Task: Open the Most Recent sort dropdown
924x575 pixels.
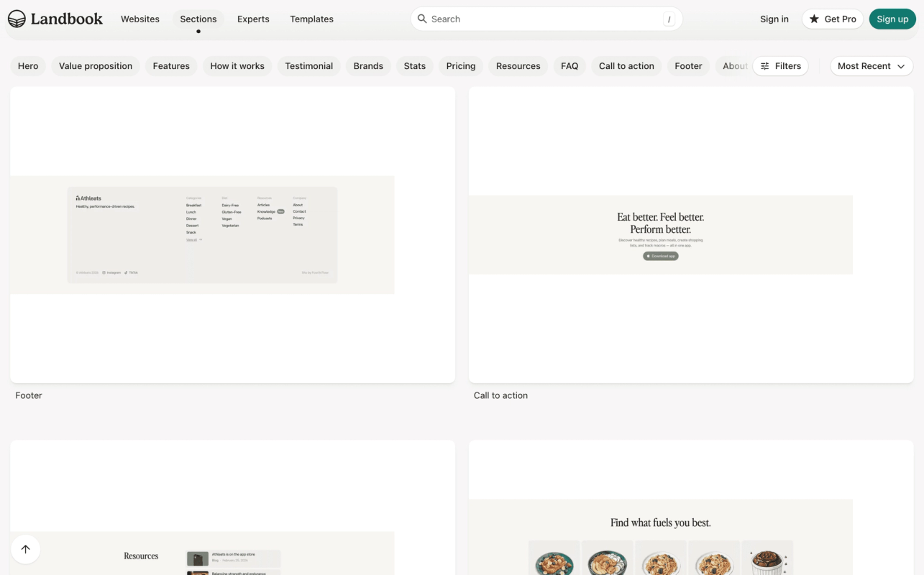Action: pyautogui.click(x=872, y=66)
